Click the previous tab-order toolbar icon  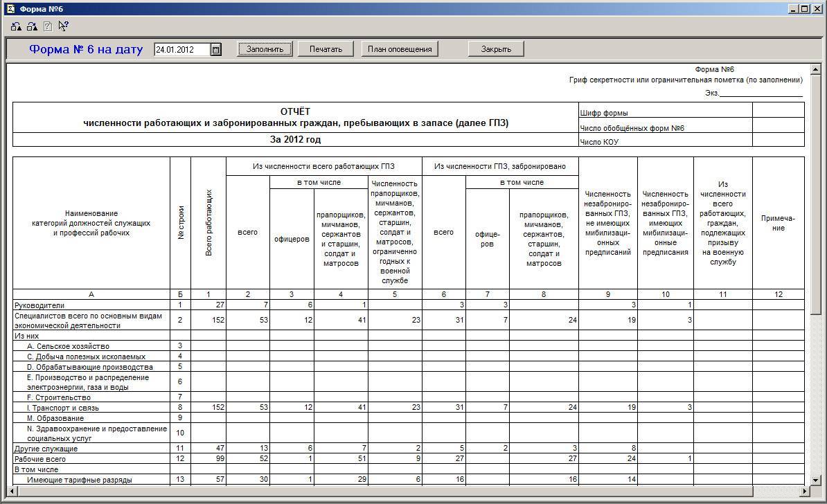(x=17, y=26)
